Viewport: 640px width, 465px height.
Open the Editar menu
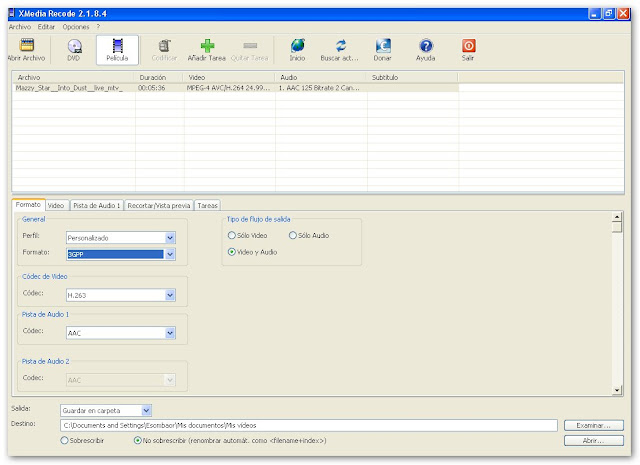tap(46, 27)
